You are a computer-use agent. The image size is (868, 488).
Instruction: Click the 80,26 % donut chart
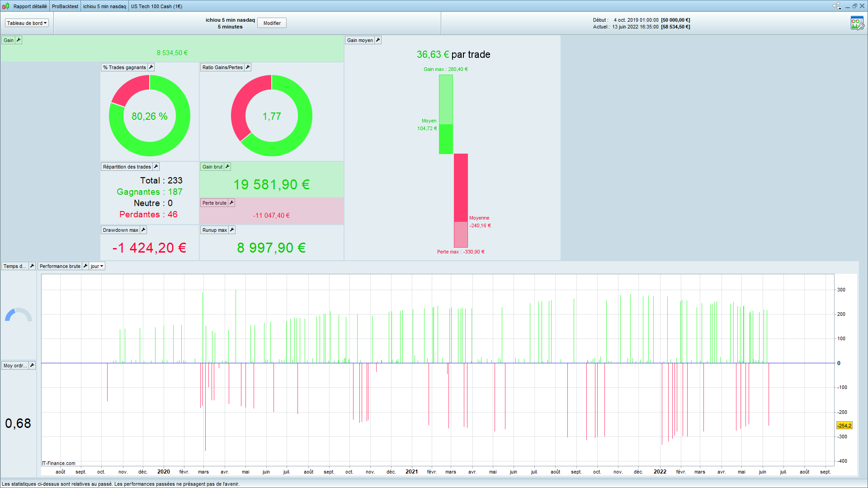click(150, 116)
